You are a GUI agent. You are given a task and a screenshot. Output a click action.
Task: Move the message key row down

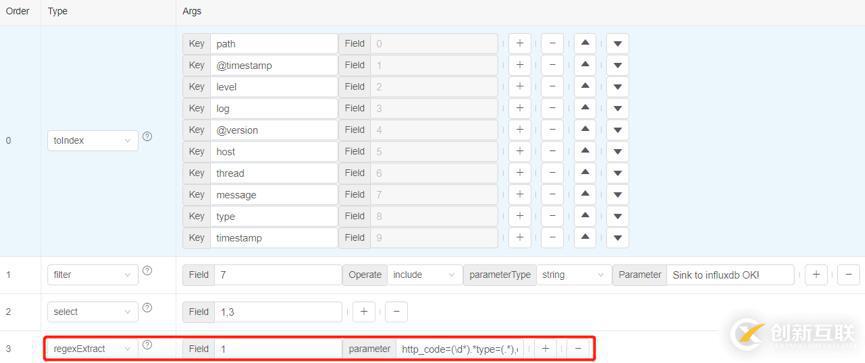(x=617, y=195)
